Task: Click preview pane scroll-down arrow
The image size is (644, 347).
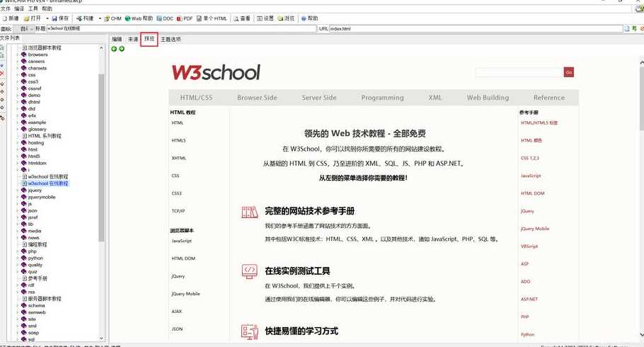Action: point(642,335)
